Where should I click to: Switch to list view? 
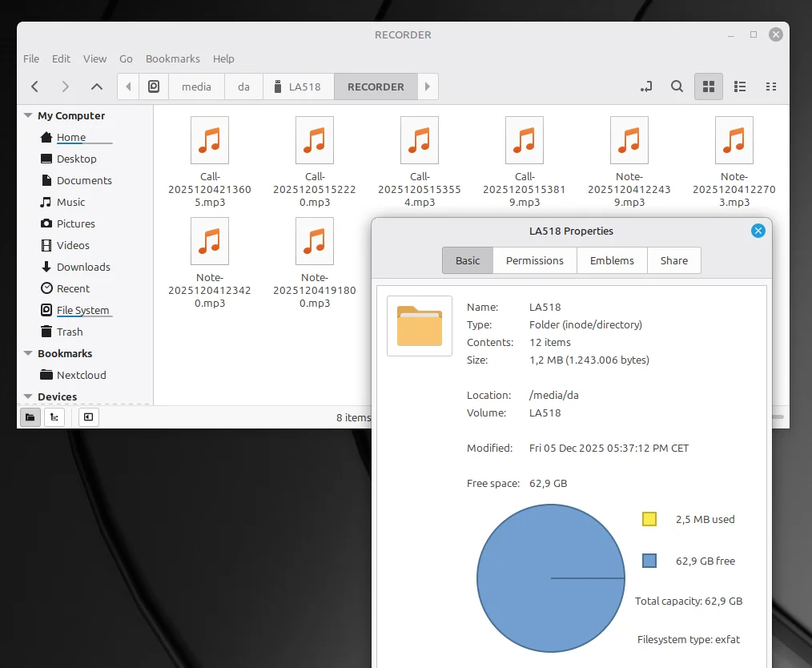(740, 87)
